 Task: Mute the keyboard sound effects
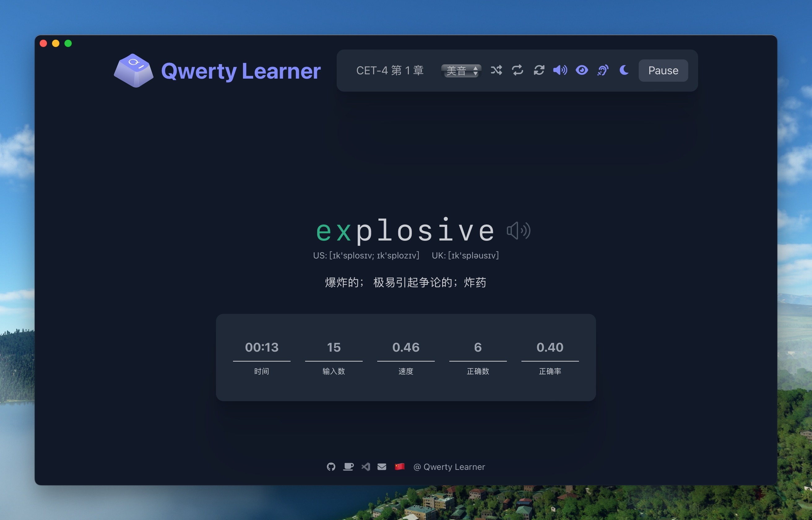[560, 70]
